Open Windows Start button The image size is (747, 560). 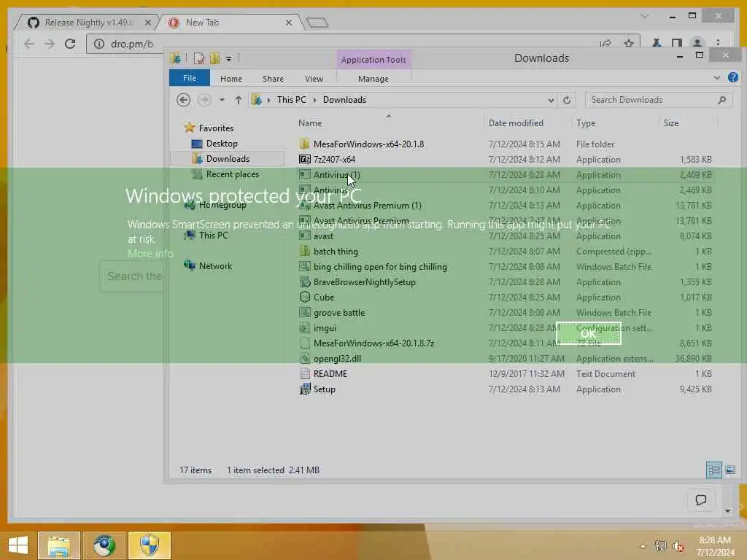[x=18, y=545]
